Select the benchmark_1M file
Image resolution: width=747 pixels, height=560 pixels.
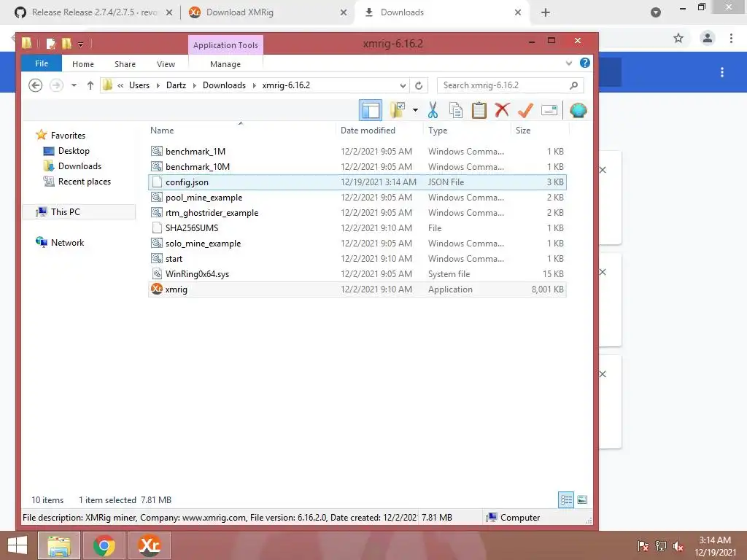coord(357,152)
